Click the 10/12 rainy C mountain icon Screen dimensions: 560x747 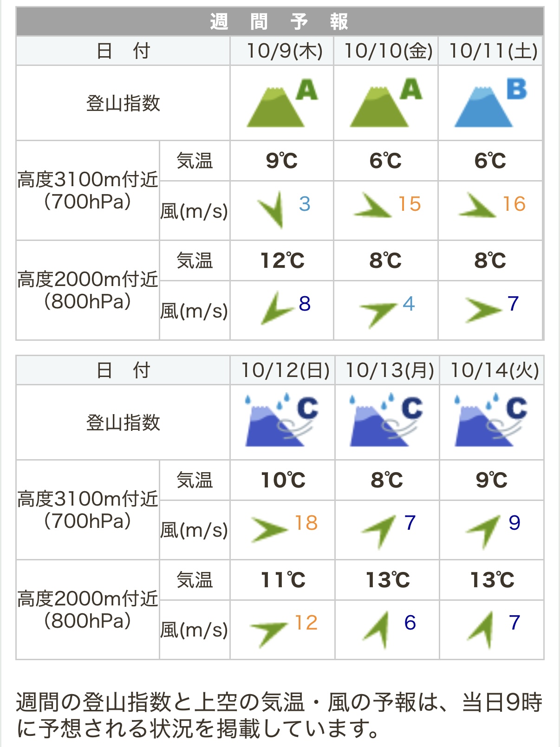pyautogui.click(x=281, y=422)
